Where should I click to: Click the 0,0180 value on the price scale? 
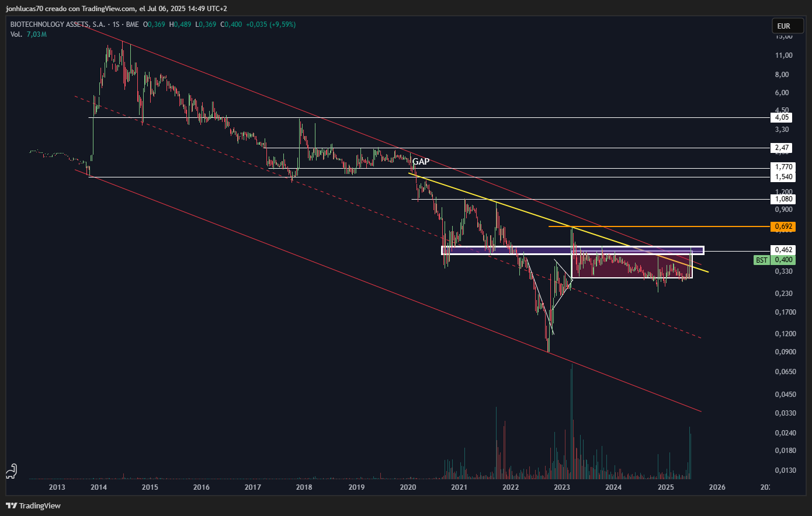pos(786,451)
